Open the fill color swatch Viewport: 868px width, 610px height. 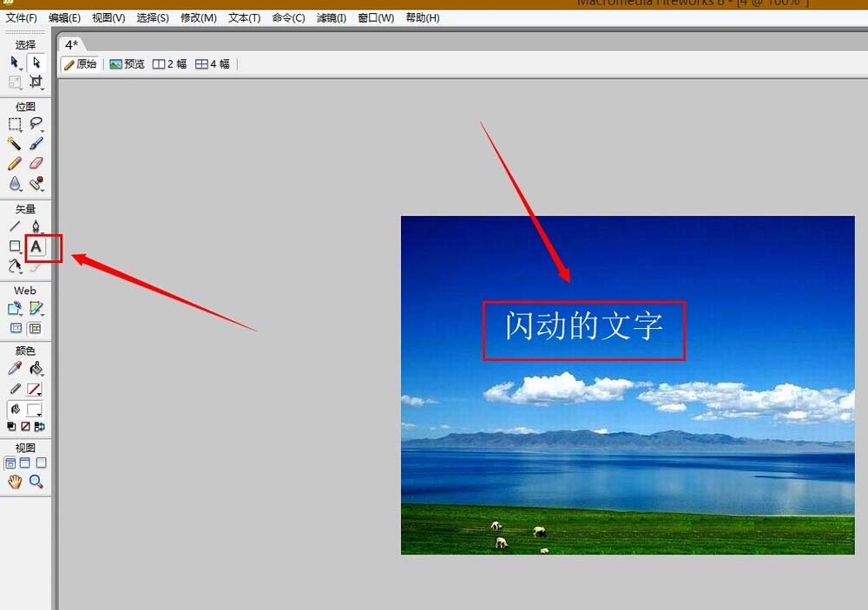(35, 410)
